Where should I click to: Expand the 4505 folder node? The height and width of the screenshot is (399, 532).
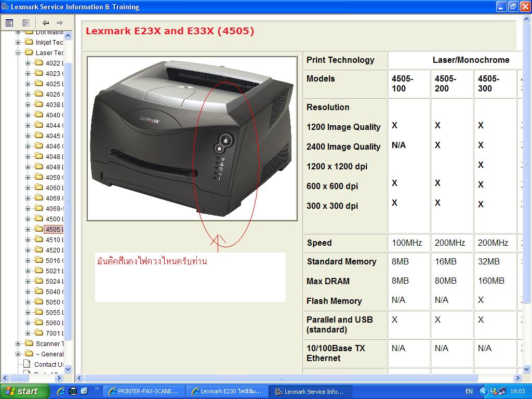(x=28, y=229)
